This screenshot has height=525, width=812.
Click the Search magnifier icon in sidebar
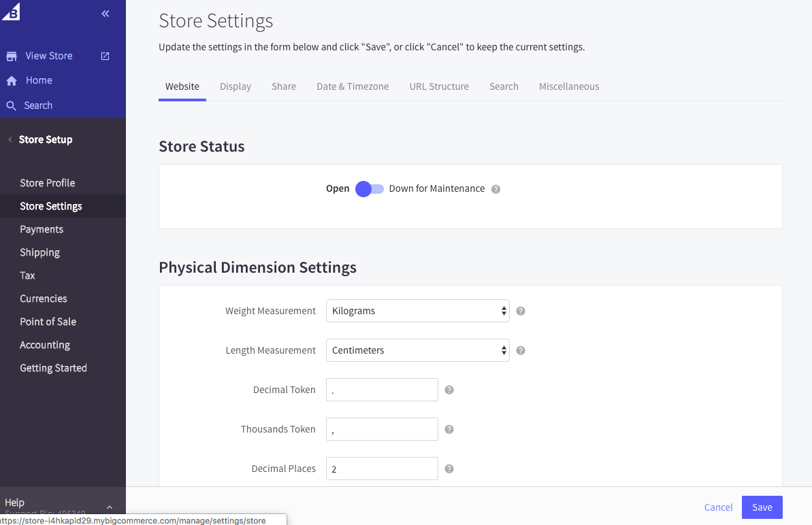coord(12,106)
